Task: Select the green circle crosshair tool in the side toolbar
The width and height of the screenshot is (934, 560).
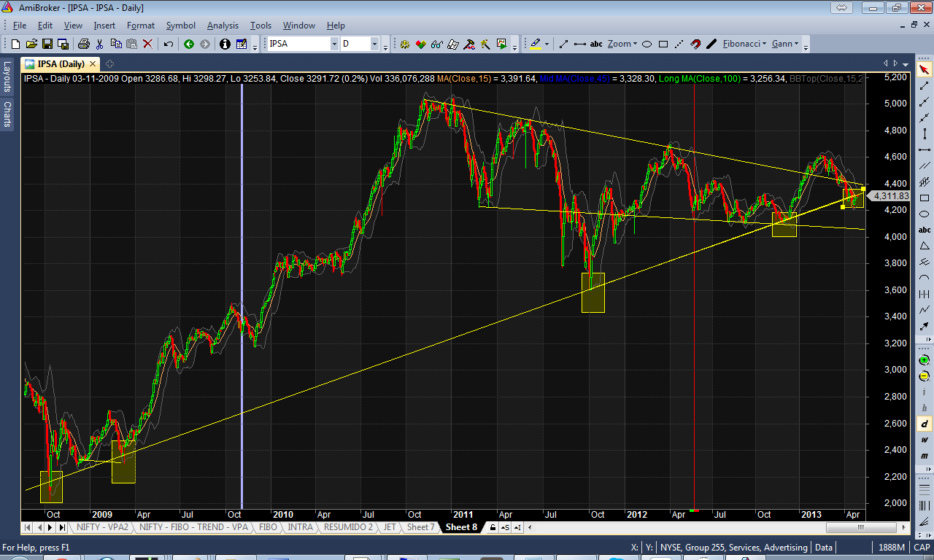Action: 925,360
